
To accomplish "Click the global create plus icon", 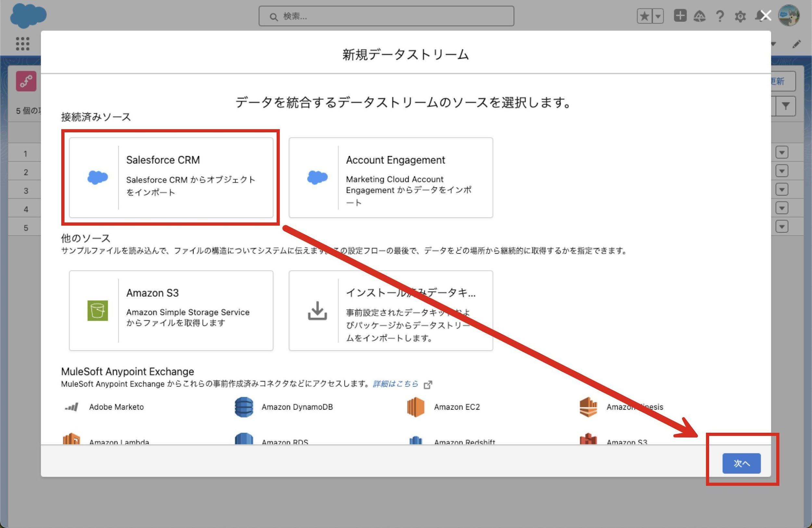I will [x=680, y=16].
